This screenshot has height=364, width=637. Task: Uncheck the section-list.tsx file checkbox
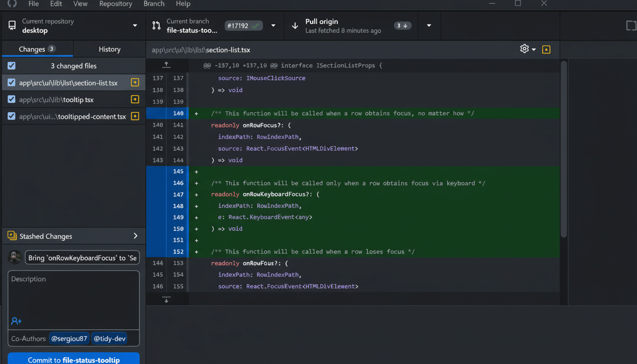point(11,82)
